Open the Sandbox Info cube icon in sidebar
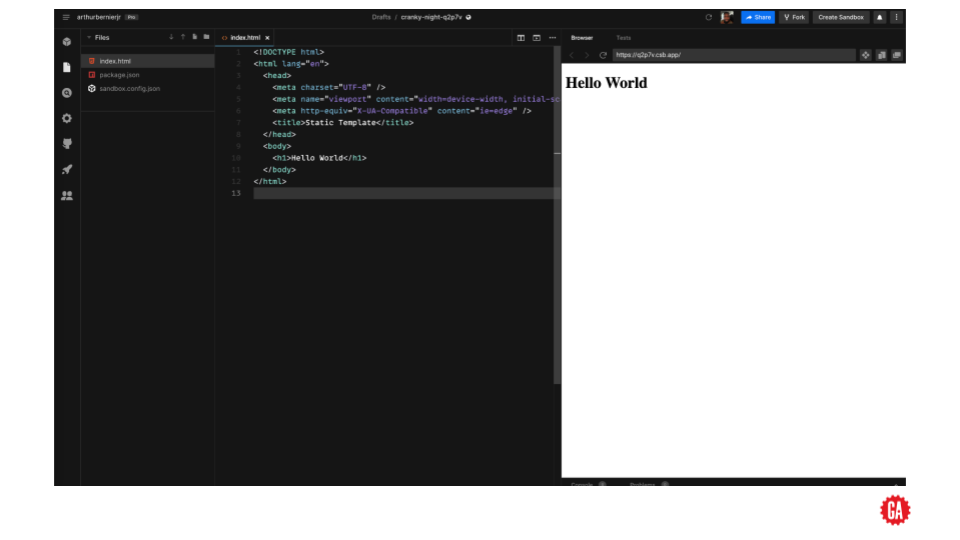Image resolution: width=960 pixels, height=540 pixels. [67, 42]
